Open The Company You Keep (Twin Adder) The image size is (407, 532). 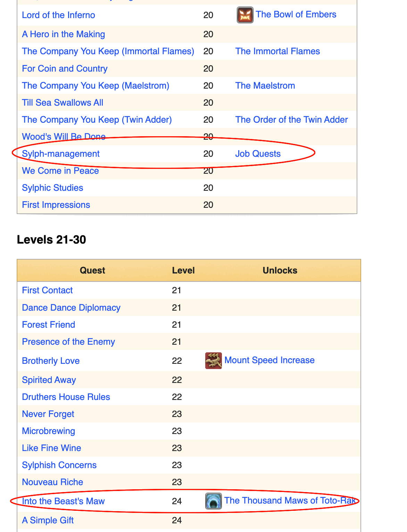[x=97, y=120]
